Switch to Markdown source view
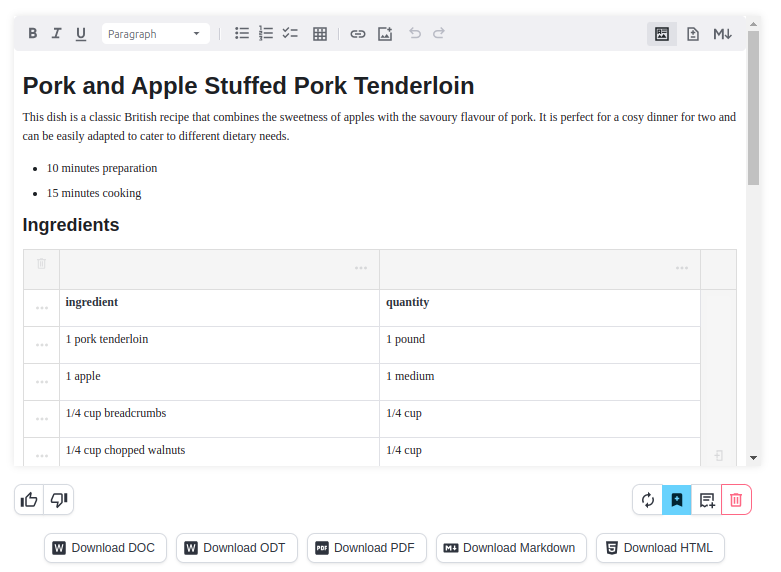 coord(722,34)
